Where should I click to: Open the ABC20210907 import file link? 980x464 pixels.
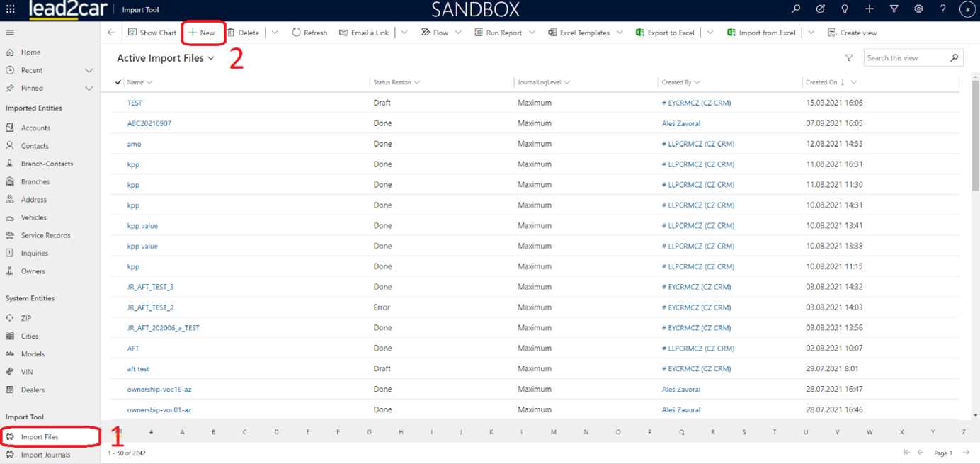click(x=149, y=123)
